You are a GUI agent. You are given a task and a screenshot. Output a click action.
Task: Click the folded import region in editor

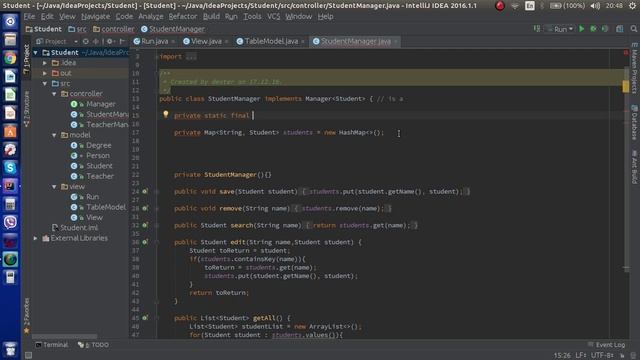pyautogui.click(x=191, y=57)
